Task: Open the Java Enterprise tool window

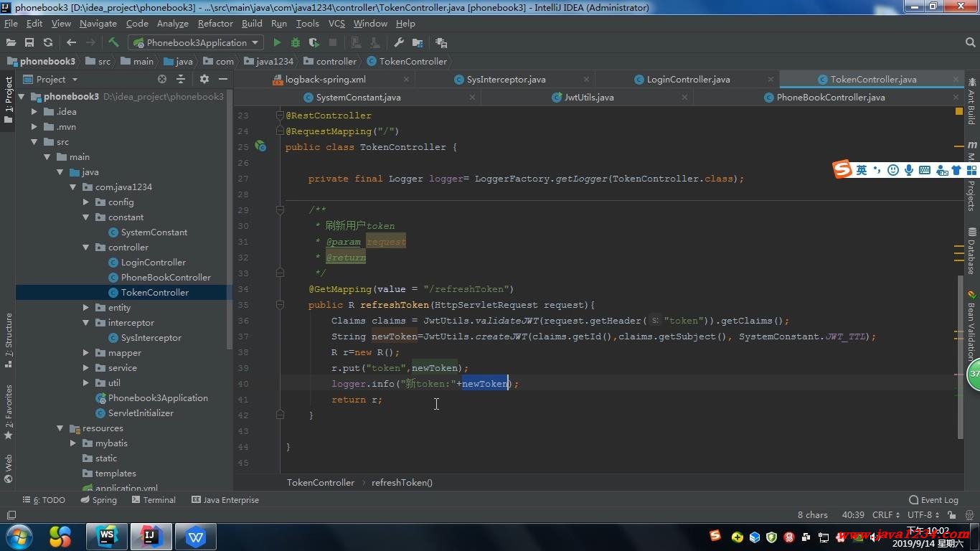Action: coord(225,500)
